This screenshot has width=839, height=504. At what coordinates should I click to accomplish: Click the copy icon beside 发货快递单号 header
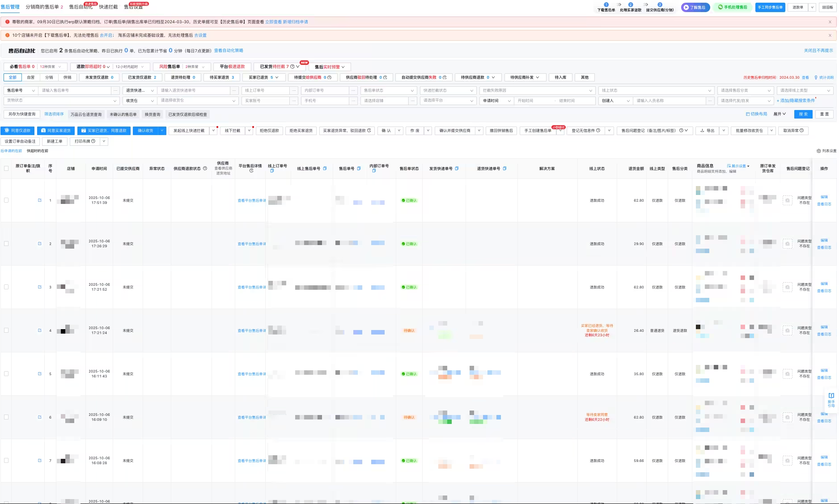pos(457,169)
